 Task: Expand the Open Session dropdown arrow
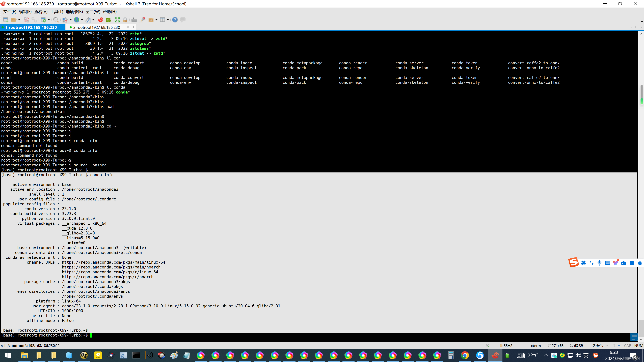point(19,20)
